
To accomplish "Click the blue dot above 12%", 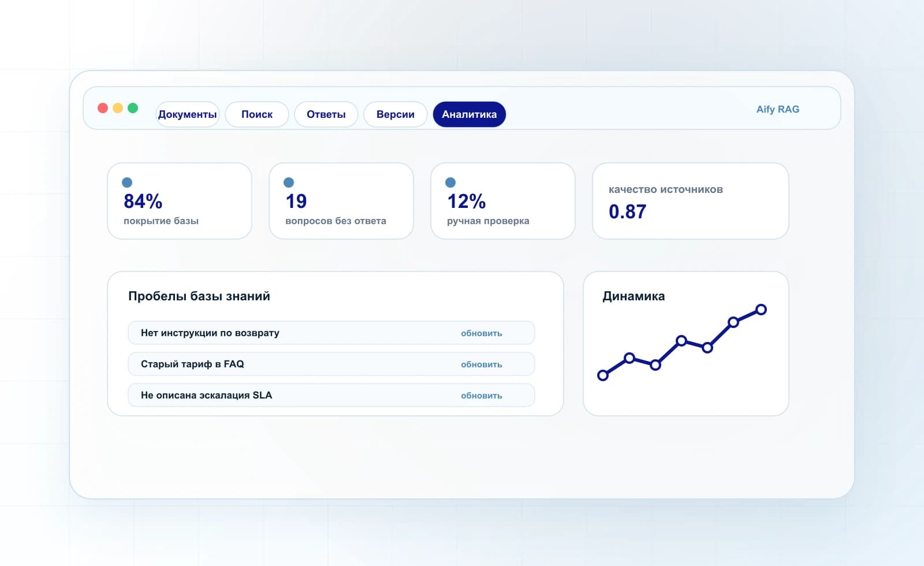I will point(450,183).
